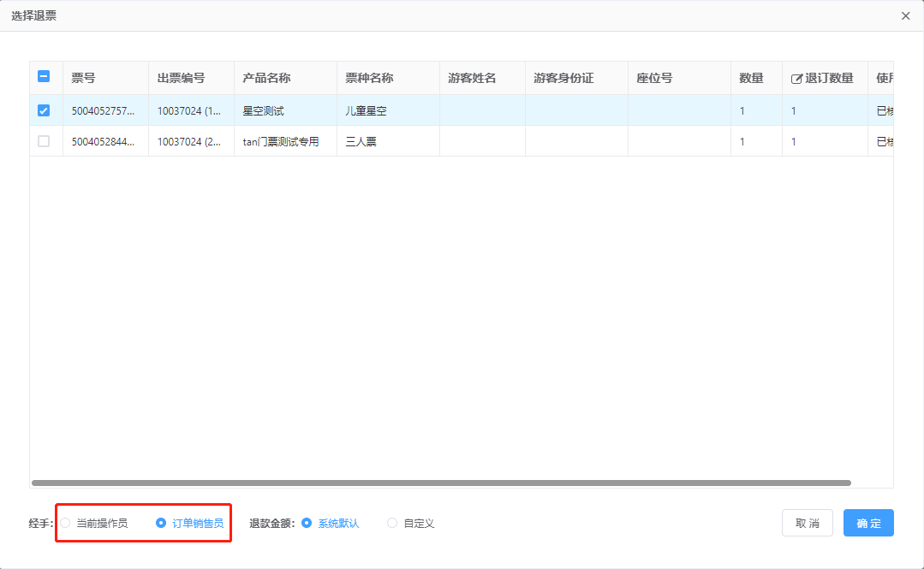The height and width of the screenshot is (569, 924).
Task: Click the 票种名称 column header
Action: (369, 78)
